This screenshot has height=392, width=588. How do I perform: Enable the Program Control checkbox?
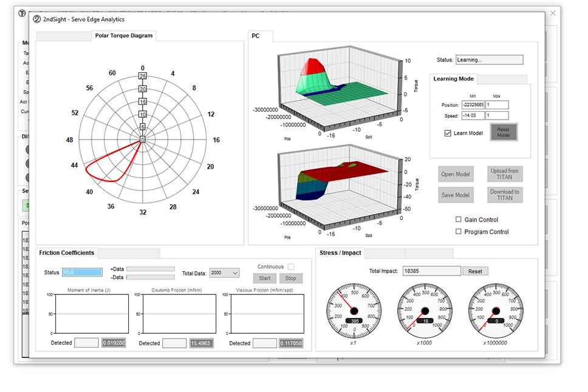pyautogui.click(x=459, y=232)
